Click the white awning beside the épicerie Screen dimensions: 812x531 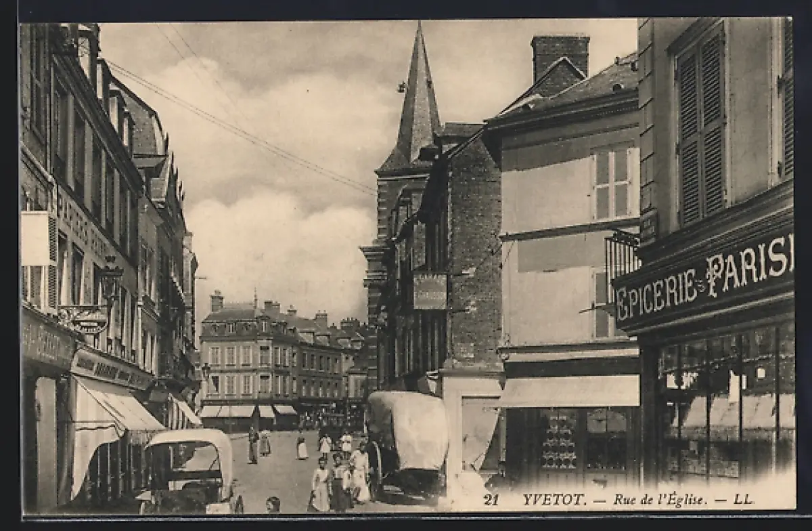[x=570, y=391]
